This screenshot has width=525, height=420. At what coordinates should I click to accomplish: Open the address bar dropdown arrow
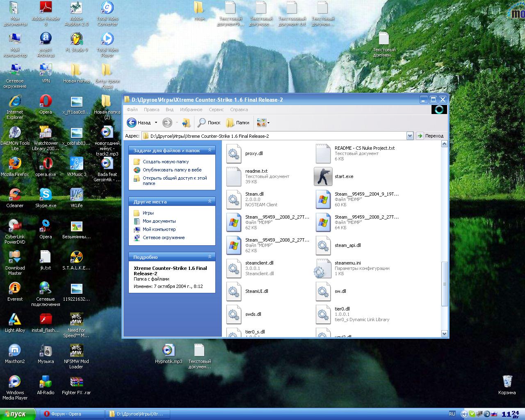click(x=409, y=136)
